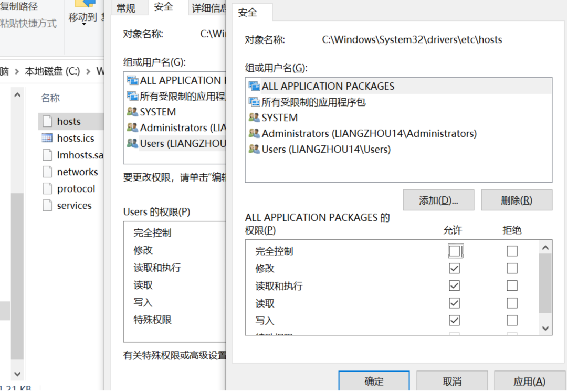The width and height of the screenshot is (567, 392).
Task: Check Allow for 完全控制 permission
Action: click(455, 251)
